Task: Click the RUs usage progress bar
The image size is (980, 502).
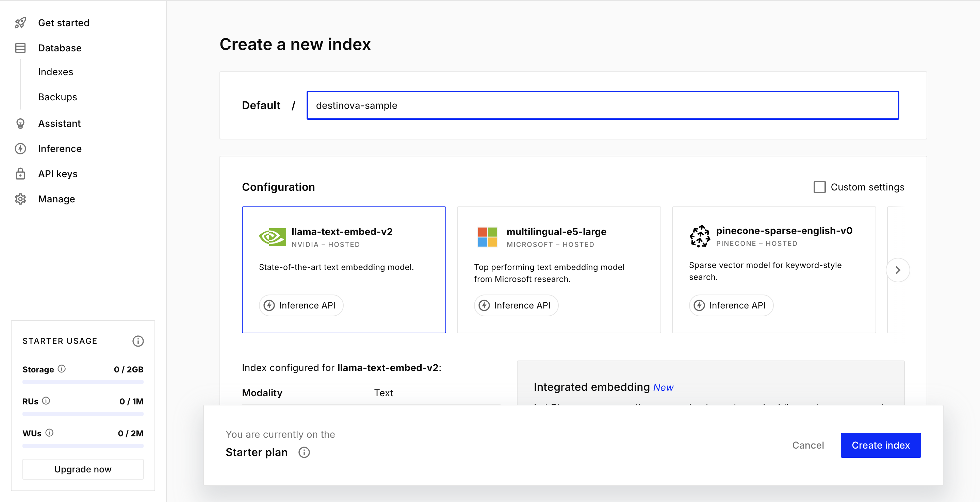Action: point(83,414)
